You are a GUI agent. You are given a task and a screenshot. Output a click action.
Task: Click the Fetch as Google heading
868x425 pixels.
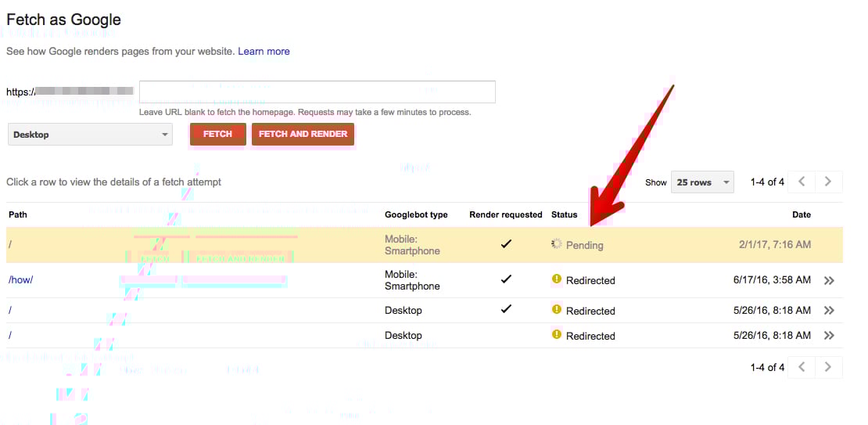point(63,20)
